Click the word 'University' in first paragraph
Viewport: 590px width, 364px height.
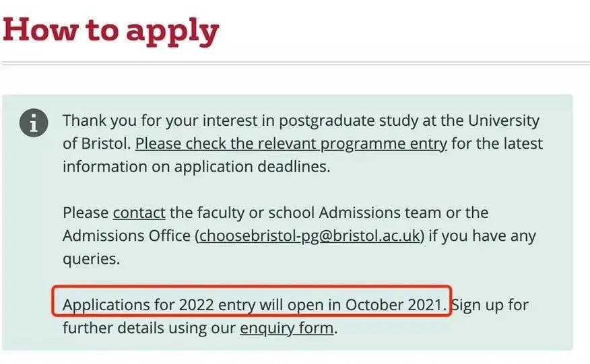(x=504, y=121)
